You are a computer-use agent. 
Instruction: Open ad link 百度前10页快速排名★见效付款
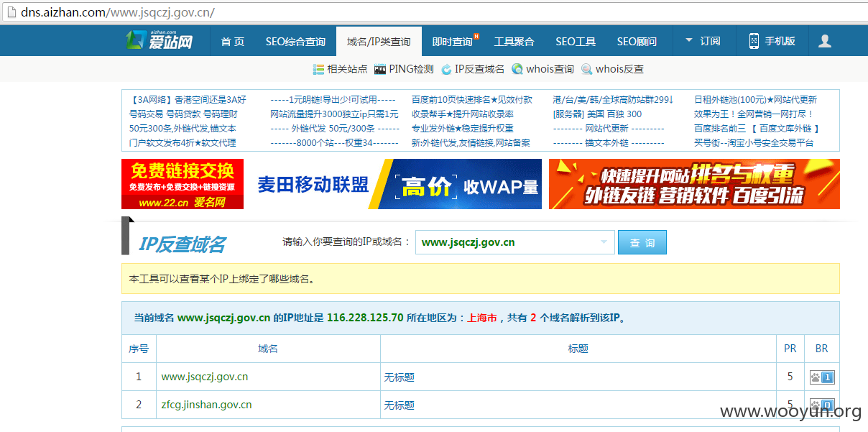pyautogui.click(x=472, y=100)
